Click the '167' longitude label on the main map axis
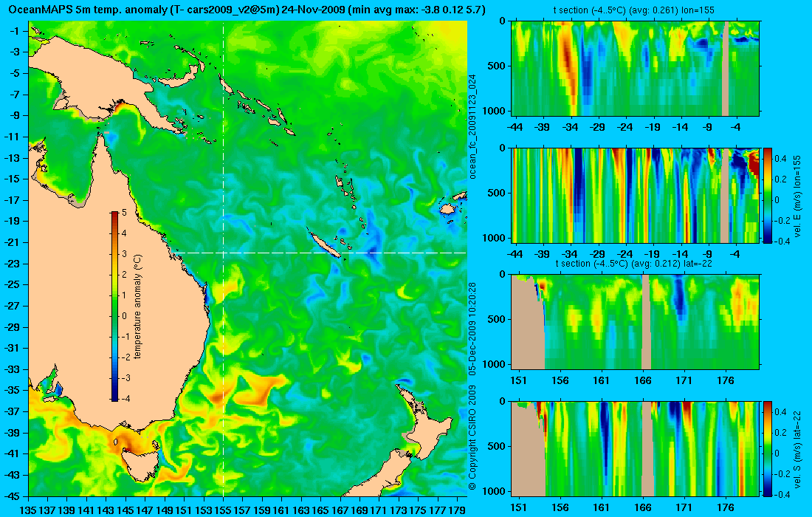The width and height of the screenshot is (812, 517). [340, 510]
